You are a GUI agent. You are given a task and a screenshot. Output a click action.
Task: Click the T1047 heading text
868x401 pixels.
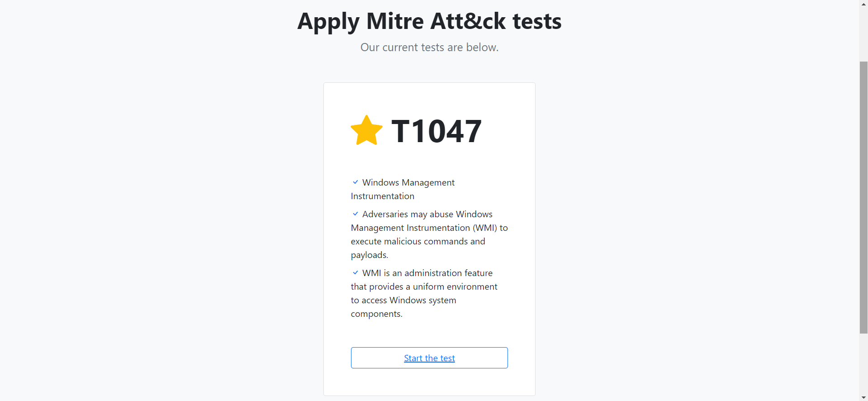[x=436, y=130]
